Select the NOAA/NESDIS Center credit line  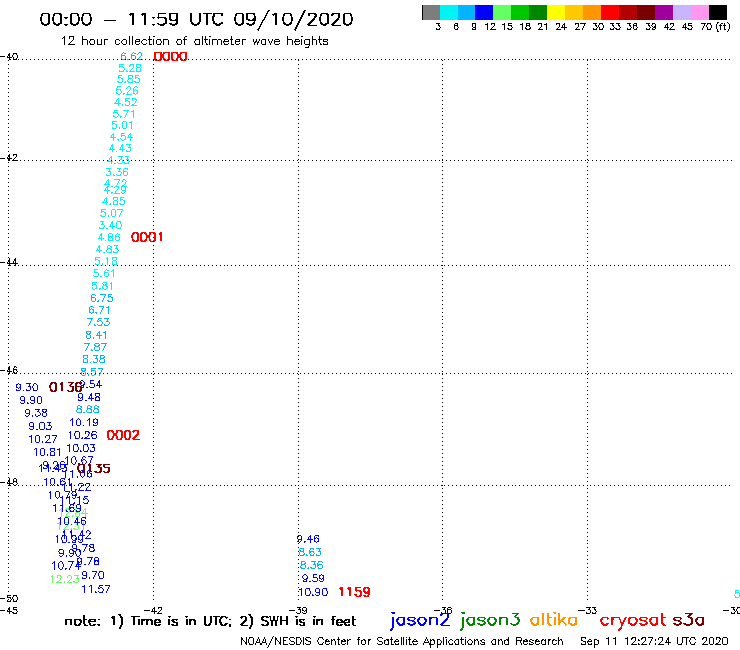tap(402, 642)
